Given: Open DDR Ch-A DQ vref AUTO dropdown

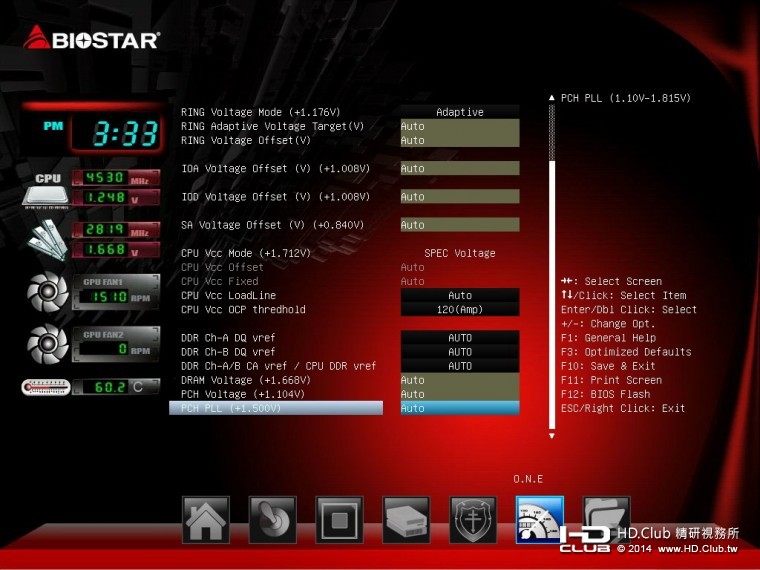Looking at the screenshot, I should [459, 337].
